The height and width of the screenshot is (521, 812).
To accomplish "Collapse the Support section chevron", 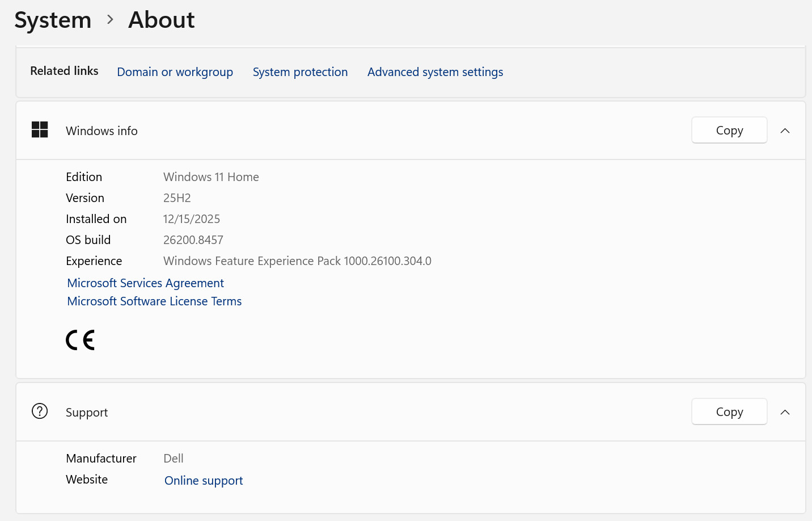I will 785,412.
